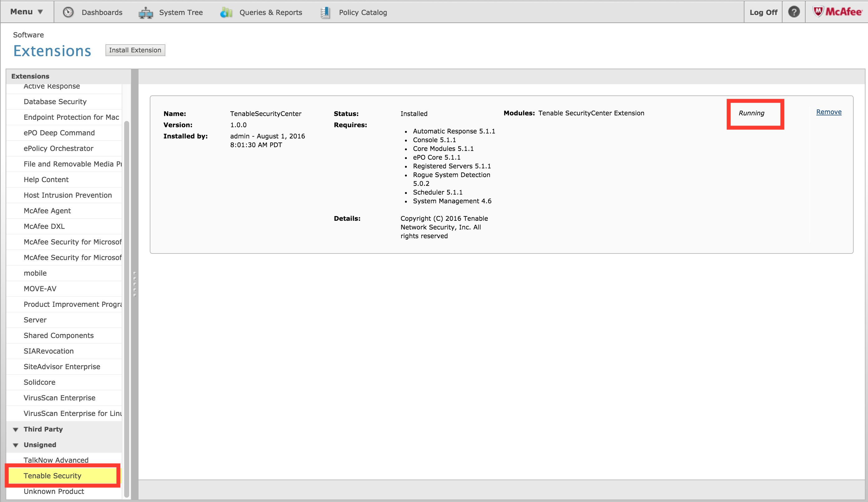Collapse the Third Party group
Image resolution: width=868 pixels, height=502 pixels.
pos(16,429)
